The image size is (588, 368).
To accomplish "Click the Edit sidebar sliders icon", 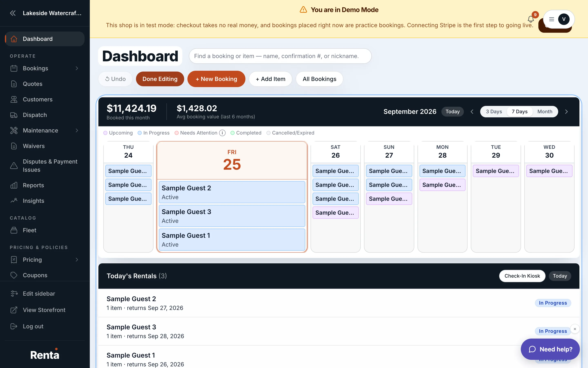I will [x=14, y=294].
